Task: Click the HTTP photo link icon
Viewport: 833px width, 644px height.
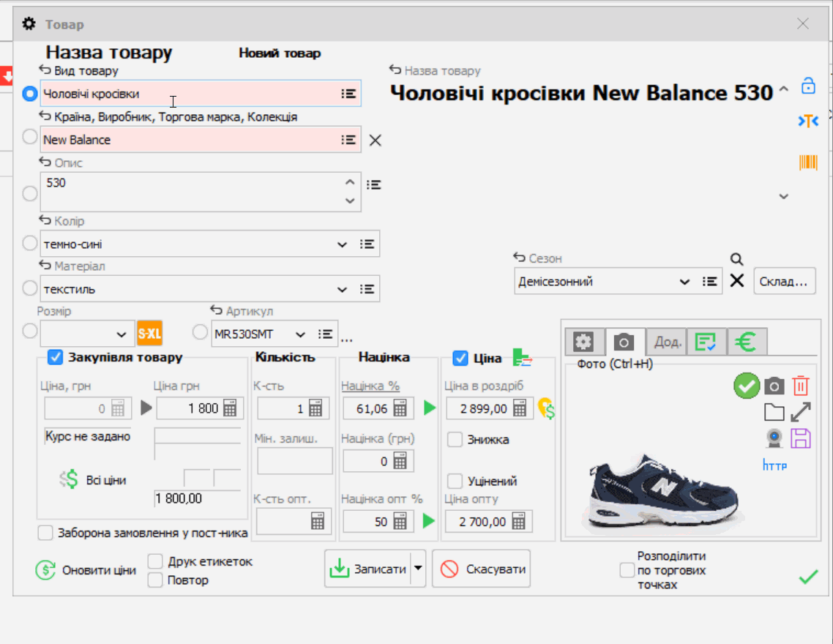Action: click(774, 465)
